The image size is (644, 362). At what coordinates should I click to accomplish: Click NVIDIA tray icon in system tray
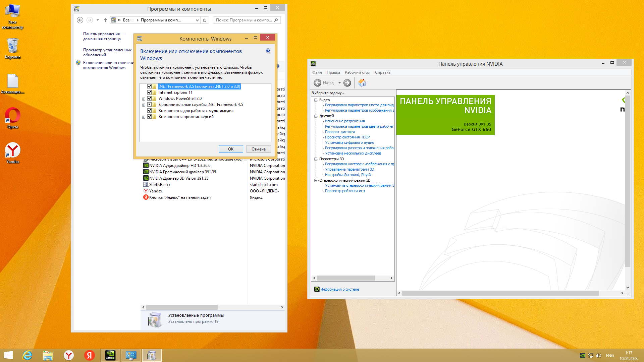[583, 356]
